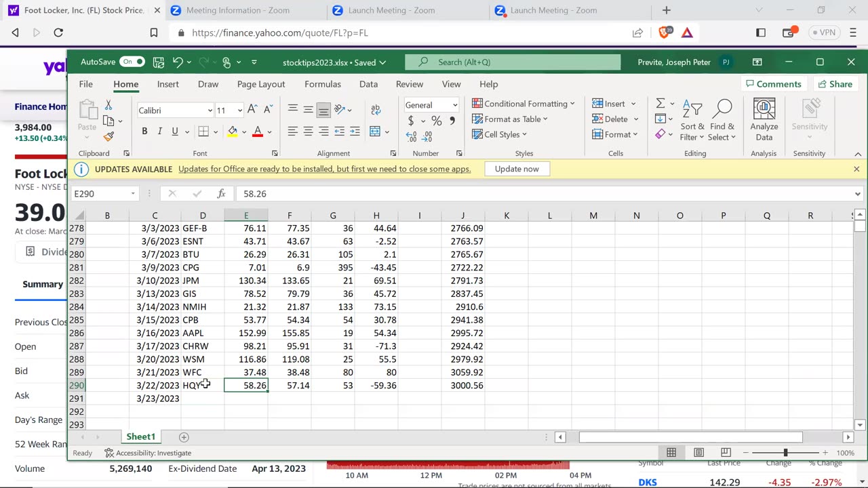
Task: Click the Undo arrow icon
Action: point(178,62)
